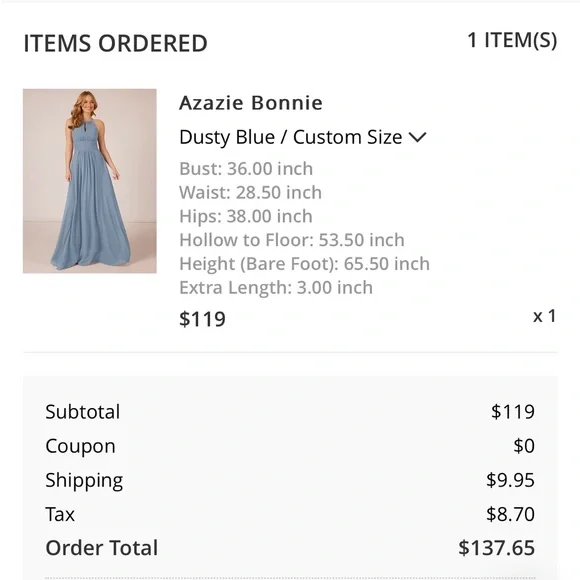
Task: Select the Hips 38.00 inch measurement
Action: coord(246,216)
